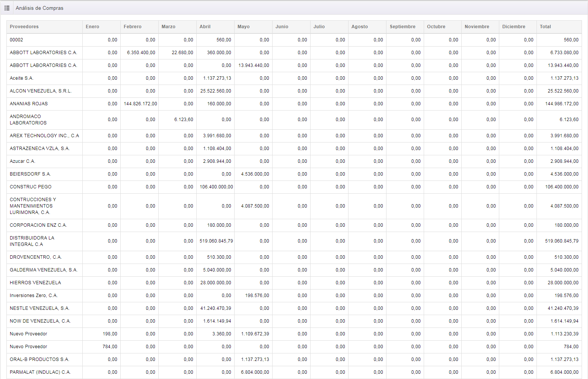Select CONTRUCCIONES Y MANTENIMIENTOS LURIMONRA provider

point(33,206)
